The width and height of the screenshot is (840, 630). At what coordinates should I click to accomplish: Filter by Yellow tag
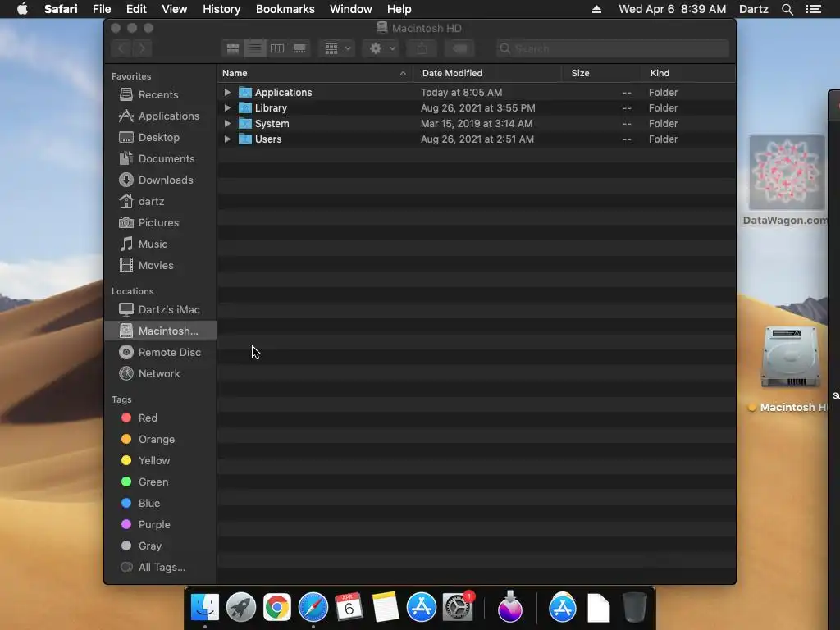pyautogui.click(x=161, y=461)
